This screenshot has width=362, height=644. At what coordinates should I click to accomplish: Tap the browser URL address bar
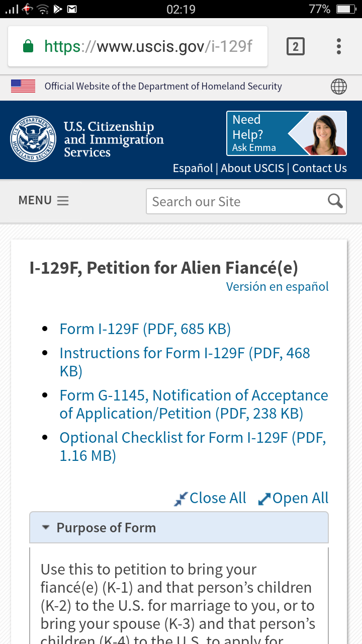coord(138,47)
